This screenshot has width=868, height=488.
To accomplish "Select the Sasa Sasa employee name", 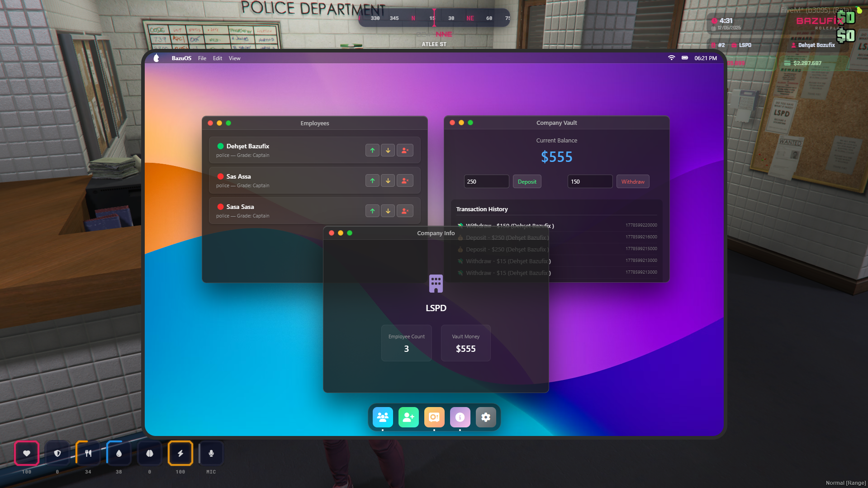I will pyautogui.click(x=240, y=207).
